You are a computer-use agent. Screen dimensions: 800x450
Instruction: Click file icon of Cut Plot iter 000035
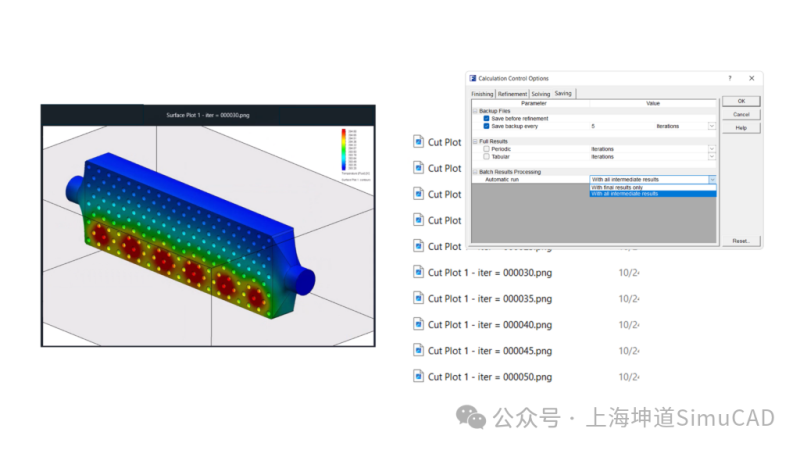click(x=418, y=298)
